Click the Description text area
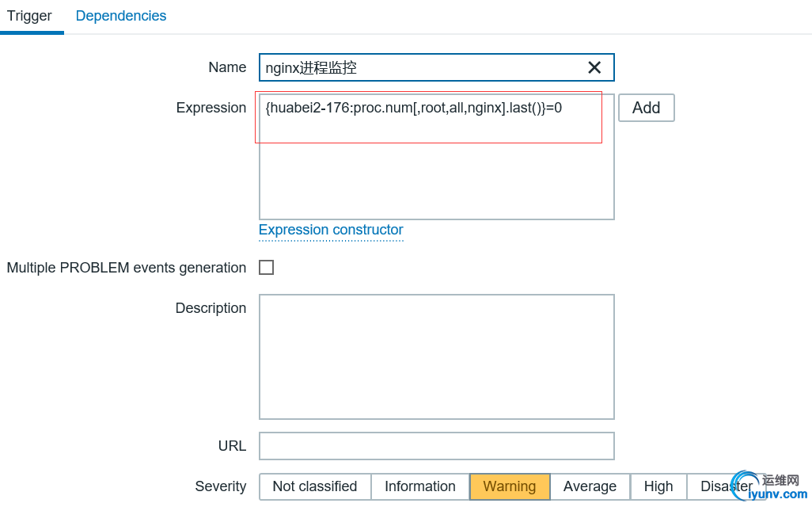Image resolution: width=812 pixels, height=507 pixels. 436,356
